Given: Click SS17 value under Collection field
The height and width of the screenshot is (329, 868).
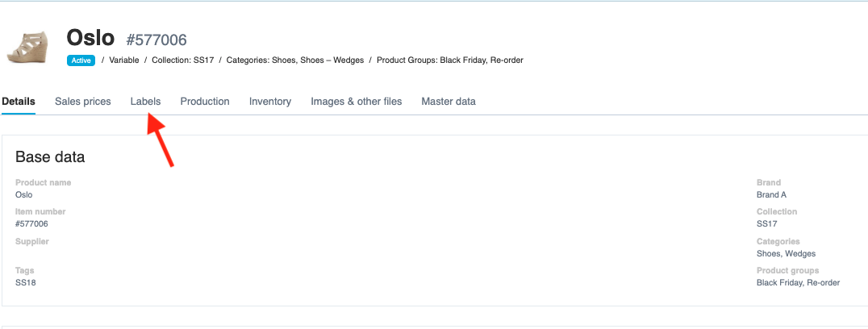Looking at the screenshot, I should 767,224.
